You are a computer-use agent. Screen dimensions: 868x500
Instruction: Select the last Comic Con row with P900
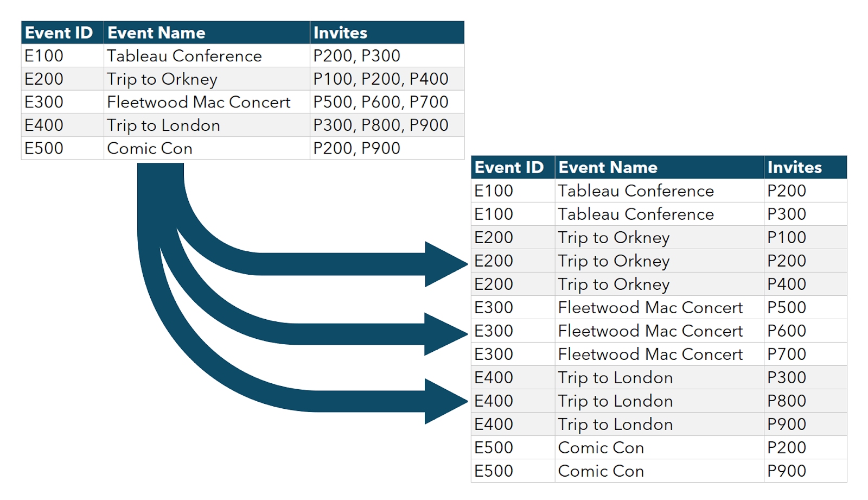[659, 471]
